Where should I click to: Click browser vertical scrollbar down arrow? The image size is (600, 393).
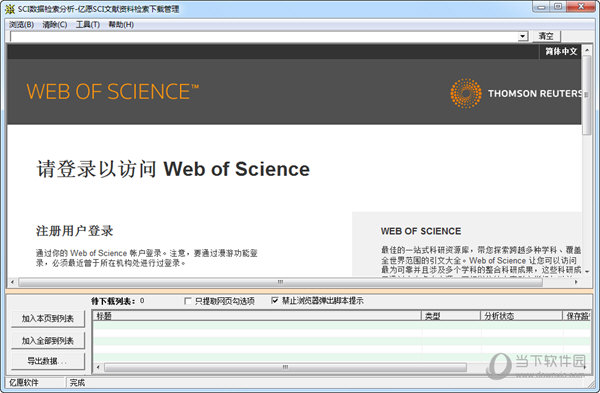coord(587,271)
